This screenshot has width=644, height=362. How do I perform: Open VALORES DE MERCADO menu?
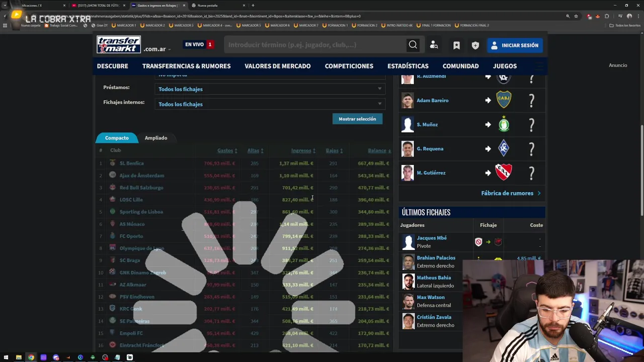click(277, 66)
